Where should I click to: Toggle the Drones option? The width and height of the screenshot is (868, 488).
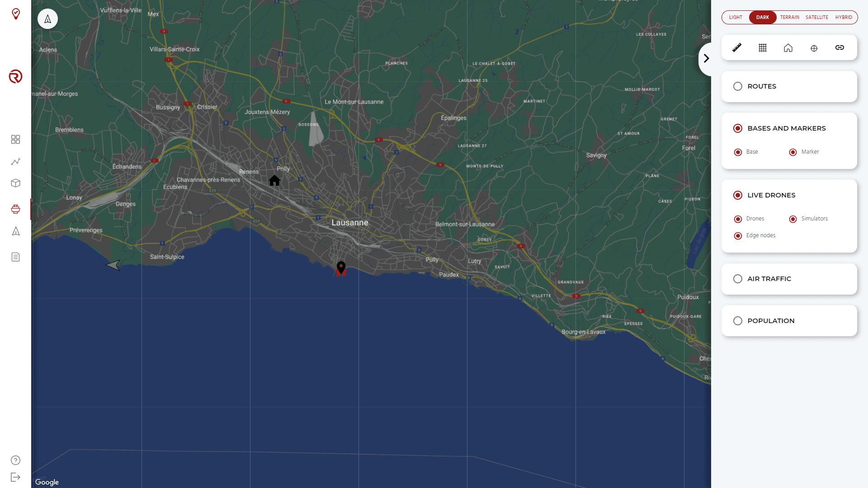click(738, 219)
